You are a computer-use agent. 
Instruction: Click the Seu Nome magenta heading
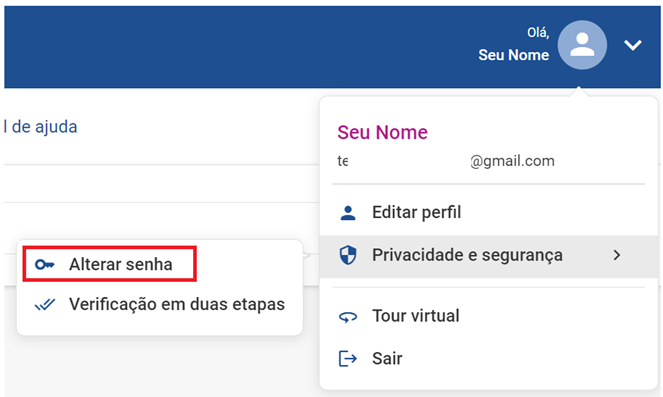pos(382,132)
